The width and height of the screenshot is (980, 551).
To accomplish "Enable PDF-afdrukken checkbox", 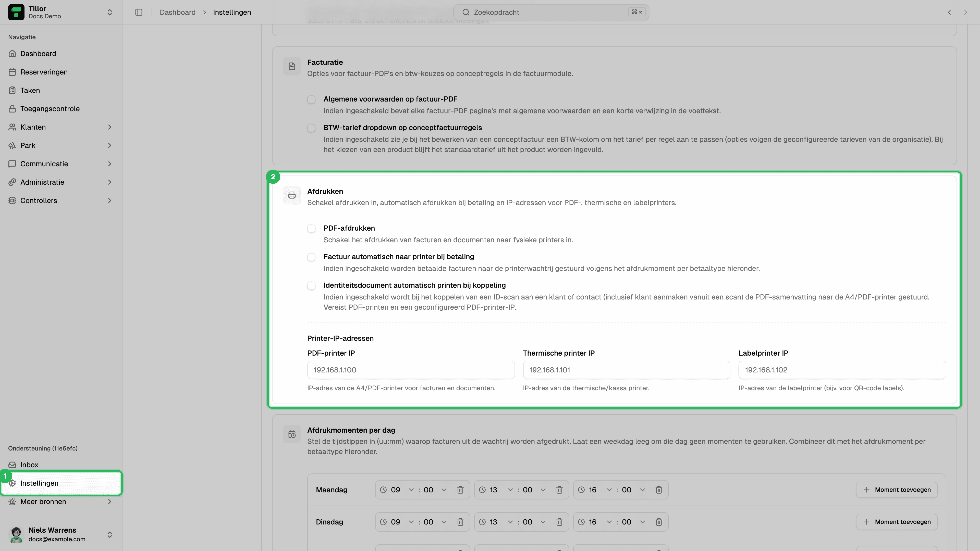I will click(x=311, y=229).
